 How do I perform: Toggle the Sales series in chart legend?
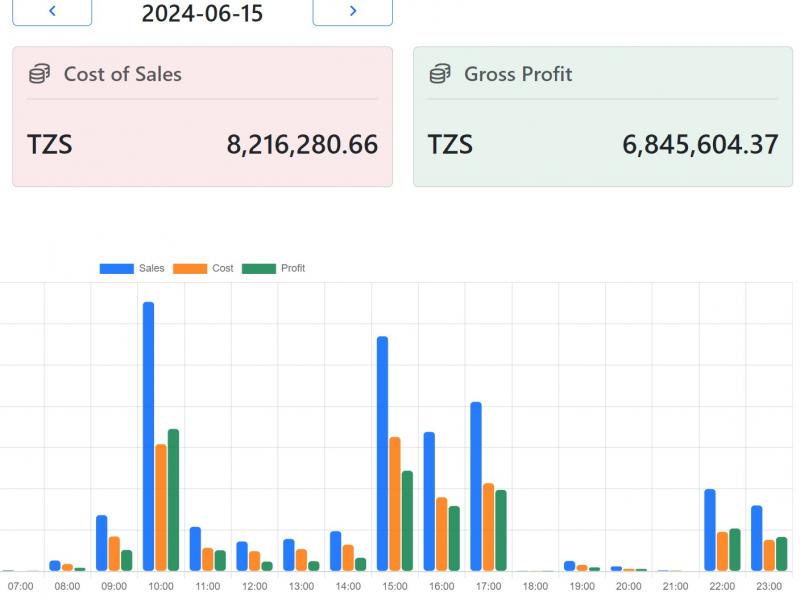point(132,268)
